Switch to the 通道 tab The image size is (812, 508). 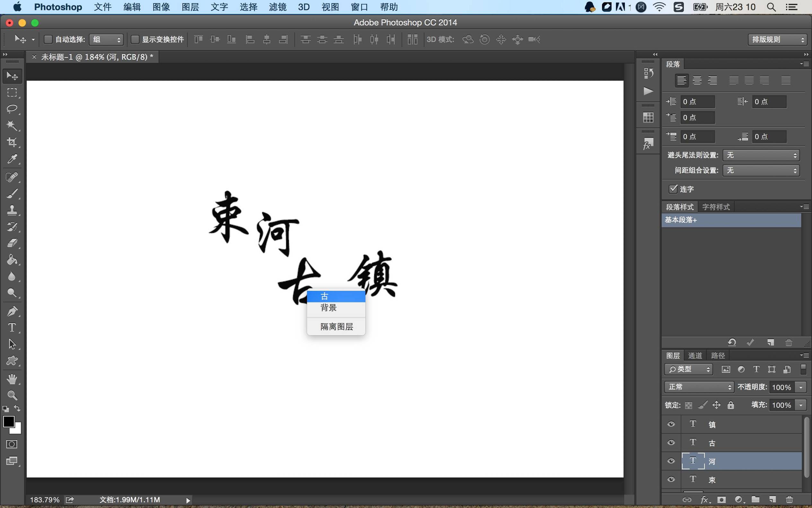(x=694, y=355)
